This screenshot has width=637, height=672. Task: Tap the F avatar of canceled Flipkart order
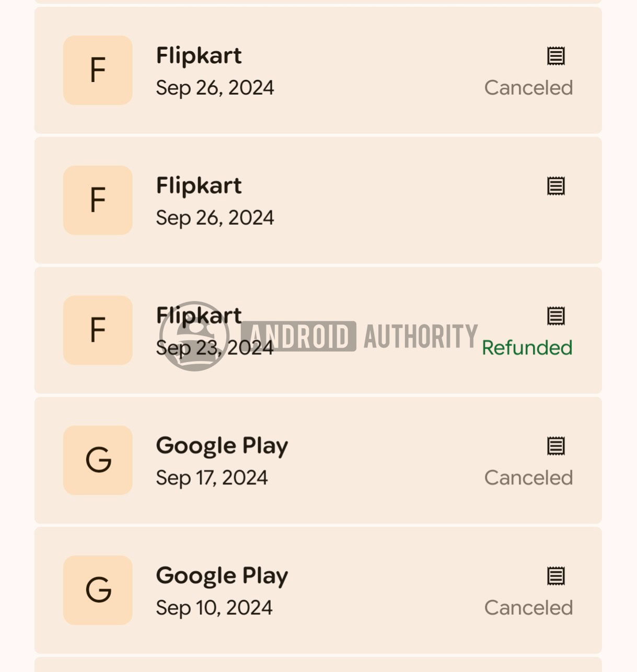click(98, 71)
